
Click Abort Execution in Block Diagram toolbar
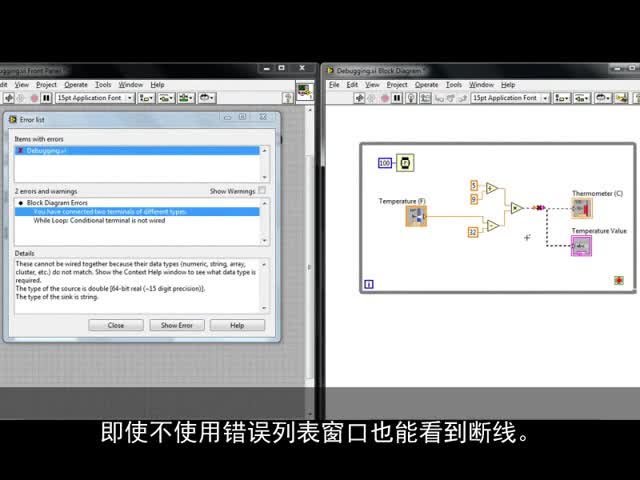point(384,98)
